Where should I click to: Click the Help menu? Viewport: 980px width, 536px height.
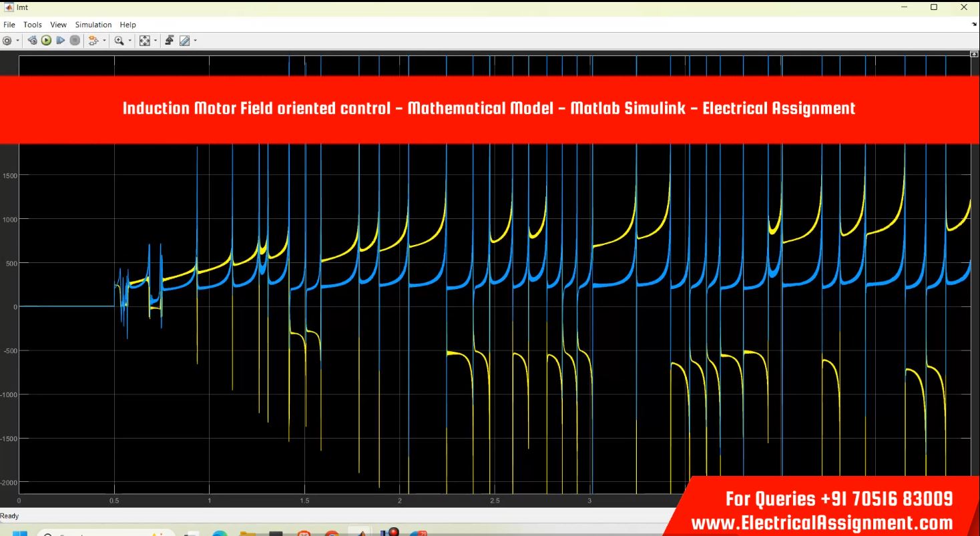tap(128, 25)
